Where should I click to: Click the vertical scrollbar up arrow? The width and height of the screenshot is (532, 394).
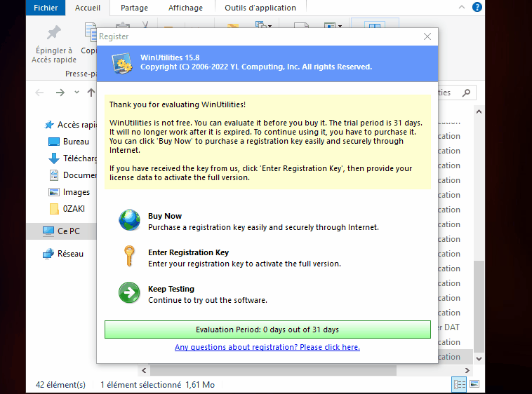pyautogui.click(x=479, y=111)
